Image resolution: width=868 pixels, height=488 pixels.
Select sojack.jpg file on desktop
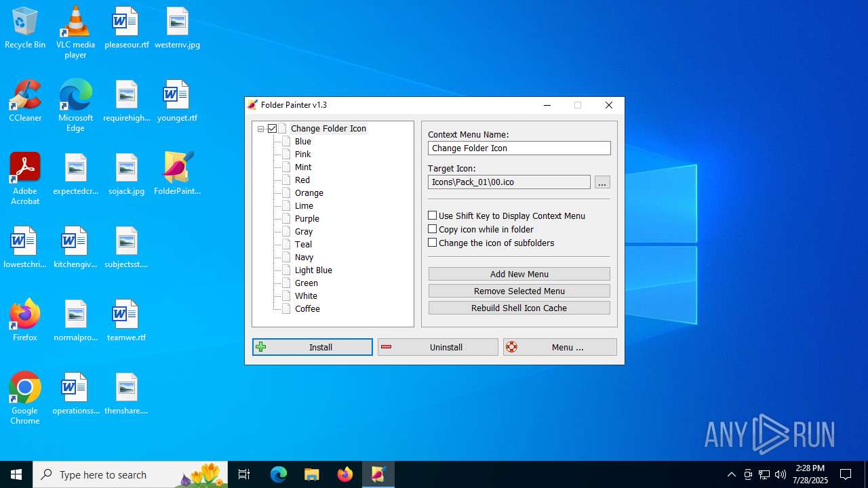pyautogui.click(x=127, y=175)
